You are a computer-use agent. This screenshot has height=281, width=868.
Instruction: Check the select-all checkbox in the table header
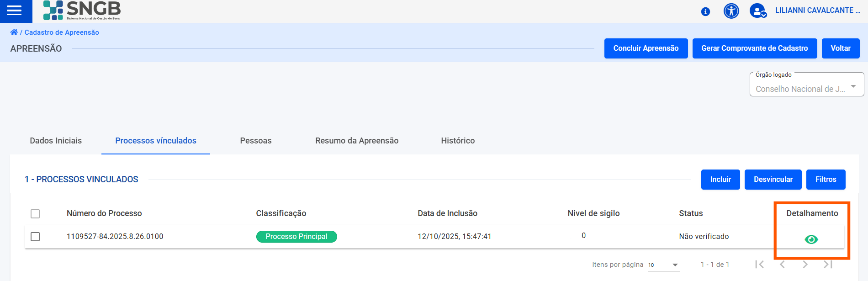tap(35, 213)
